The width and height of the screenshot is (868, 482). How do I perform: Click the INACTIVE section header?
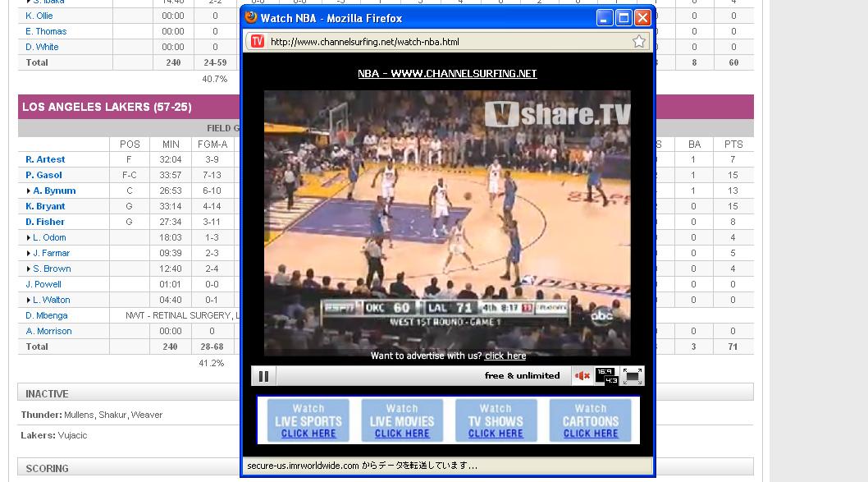(x=47, y=394)
